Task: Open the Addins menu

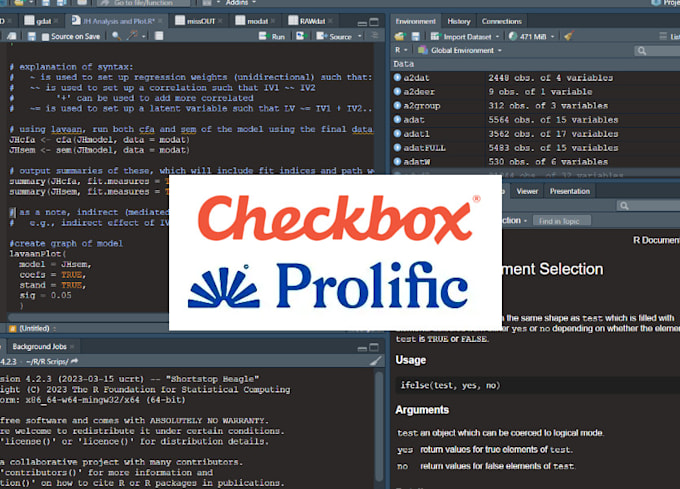Action: pos(241,3)
